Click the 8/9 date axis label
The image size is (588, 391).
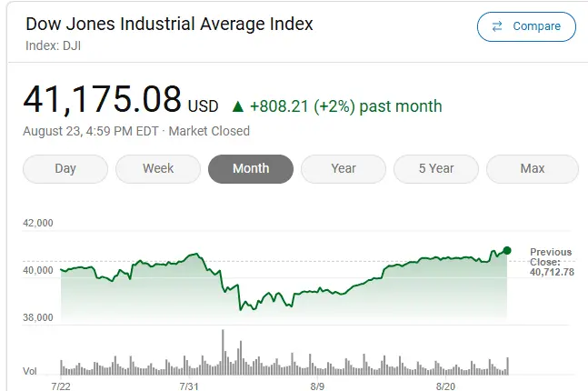pyautogui.click(x=317, y=386)
